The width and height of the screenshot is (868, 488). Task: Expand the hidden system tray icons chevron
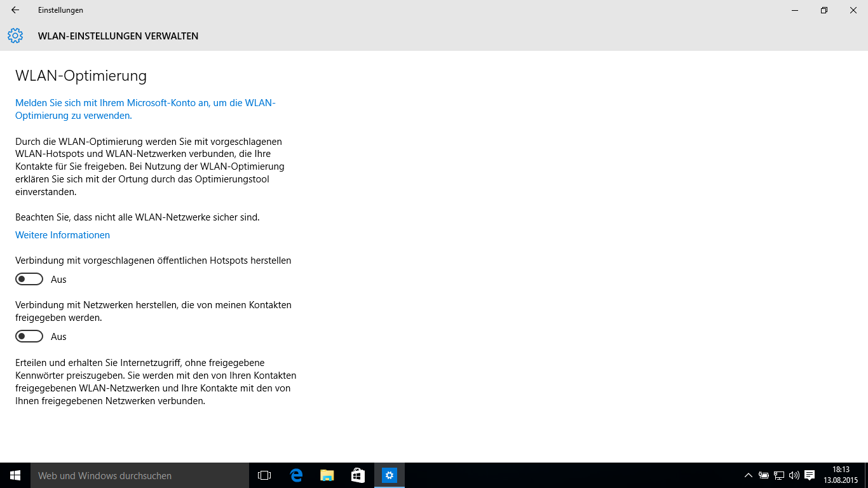pyautogui.click(x=749, y=475)
